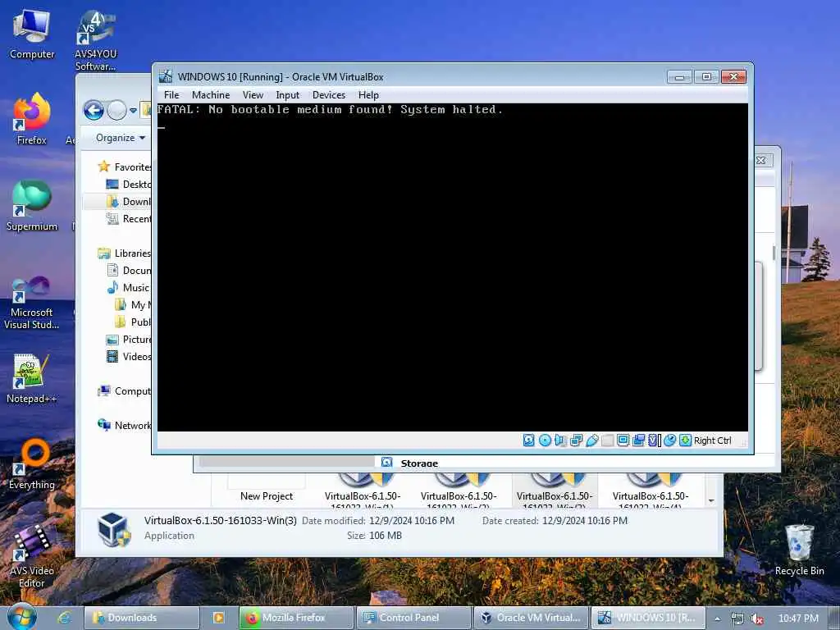This screenshot has height=630, width=840.
Task: Open the Help menu in VM window
Action: click(368, 95)
